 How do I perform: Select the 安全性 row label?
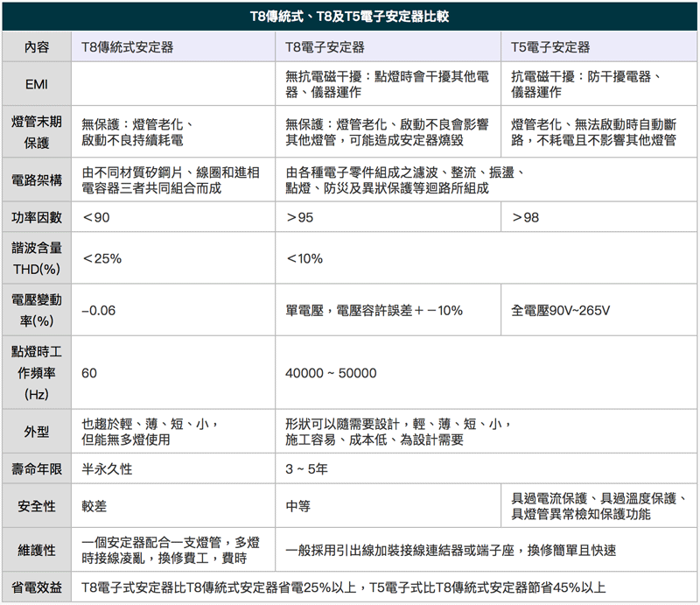37,506
